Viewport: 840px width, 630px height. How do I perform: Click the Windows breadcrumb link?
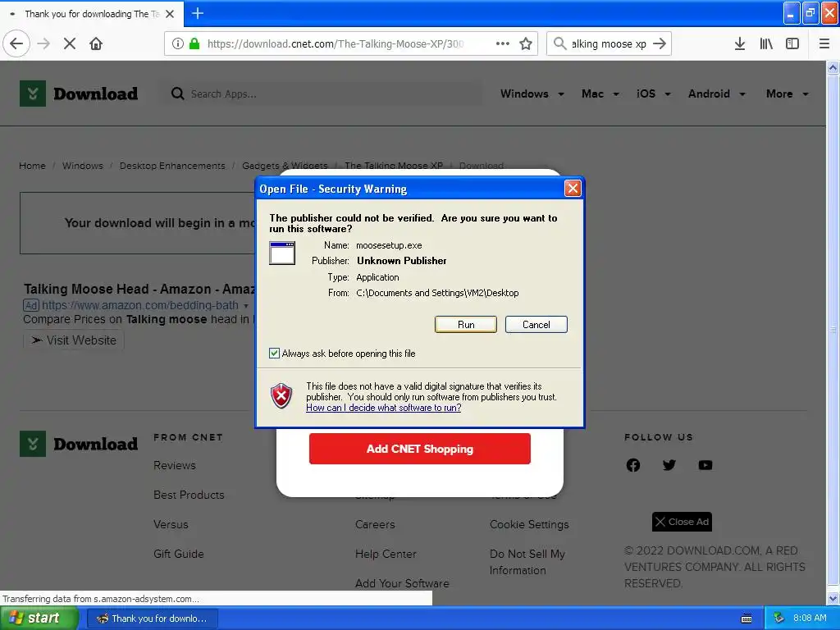tap(83, 166)
